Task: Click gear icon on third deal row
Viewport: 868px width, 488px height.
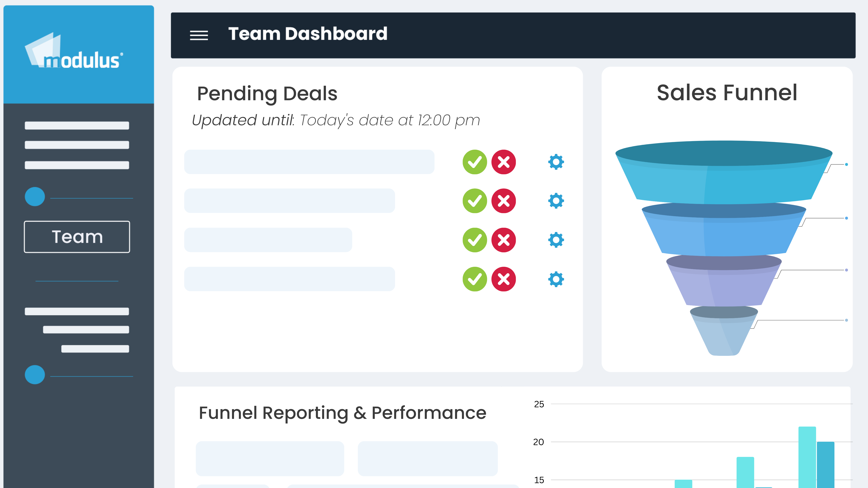Action: coord(556,240)
